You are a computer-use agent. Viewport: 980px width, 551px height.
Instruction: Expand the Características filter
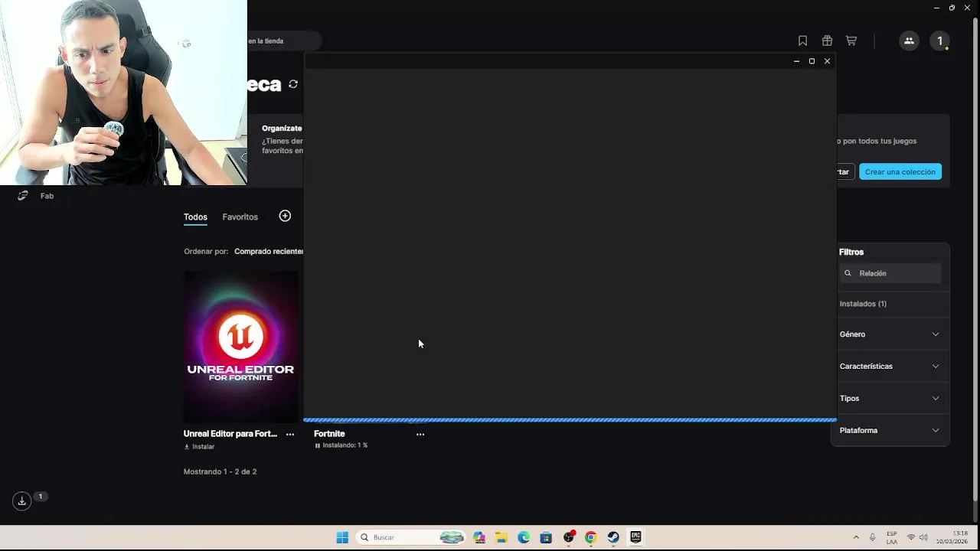click(x=890, y=367)
